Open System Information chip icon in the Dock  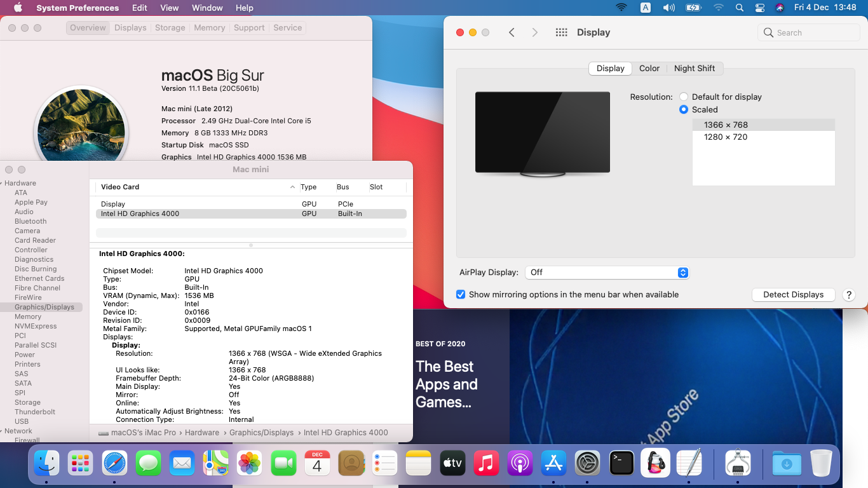(738, 463)
